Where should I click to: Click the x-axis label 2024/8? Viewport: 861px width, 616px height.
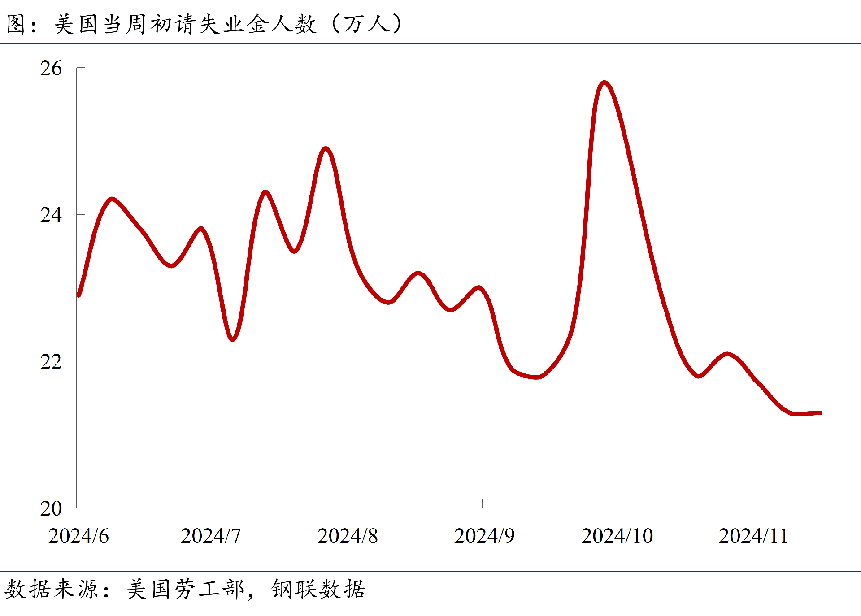[348, 536]
